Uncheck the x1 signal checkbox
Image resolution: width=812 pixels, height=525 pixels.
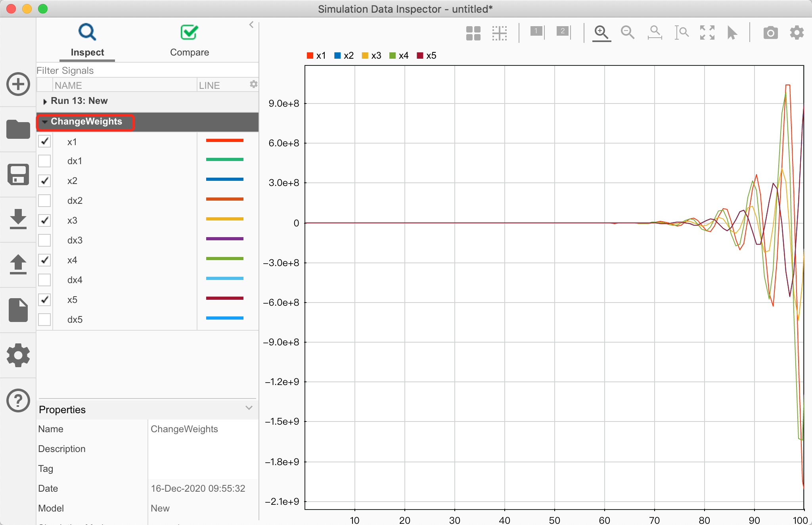coord(44,142)
